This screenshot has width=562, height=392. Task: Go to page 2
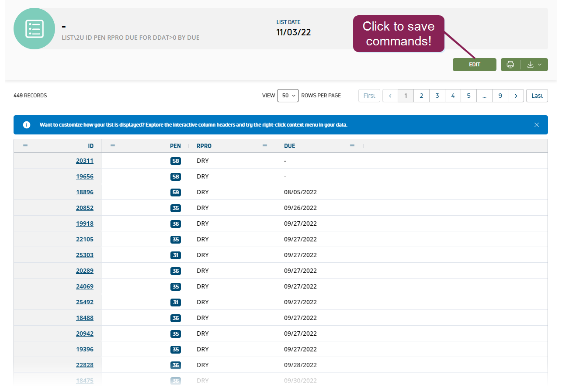coord(421,96)
